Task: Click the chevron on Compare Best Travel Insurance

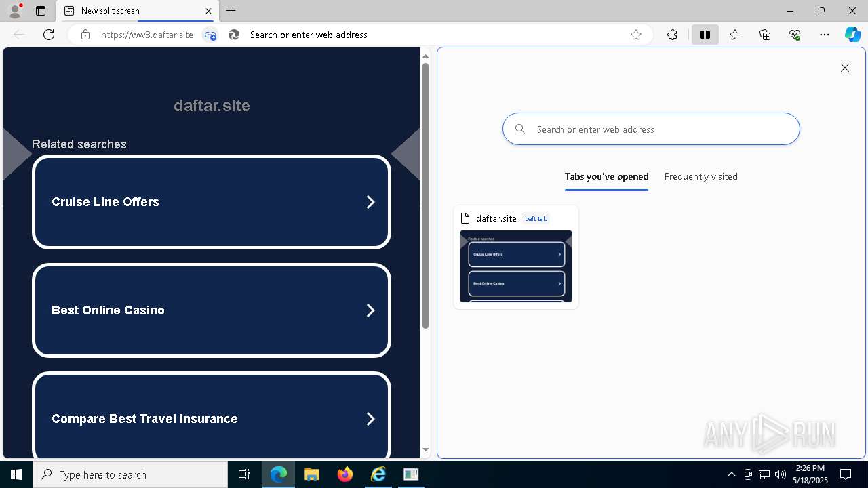Action: point(370,419)
